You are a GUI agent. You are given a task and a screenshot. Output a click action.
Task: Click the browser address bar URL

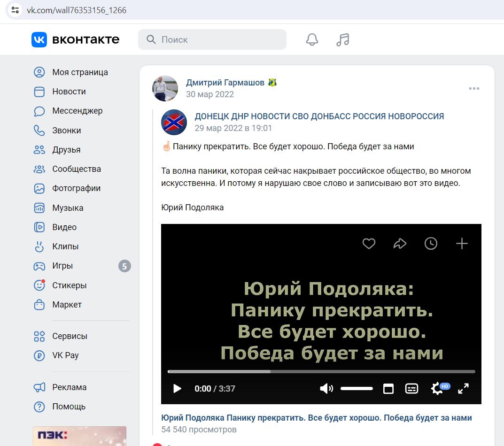point(77,10)
